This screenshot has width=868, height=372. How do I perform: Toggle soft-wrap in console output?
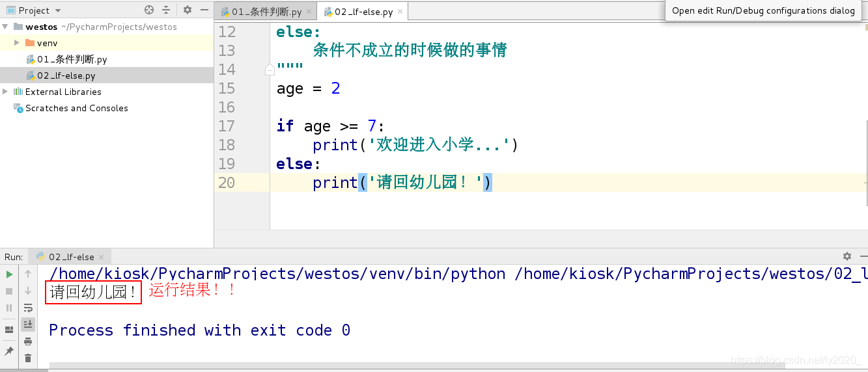(x=28, y=308)
